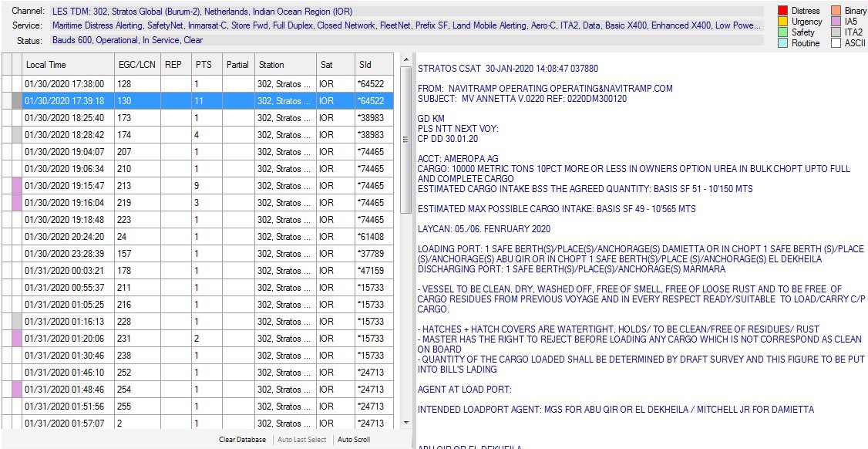Click the gray ITA2 marker for 01/30/2020 18:28:42
Viewport: 868px width, 449px height.
(x=17, y=135)
